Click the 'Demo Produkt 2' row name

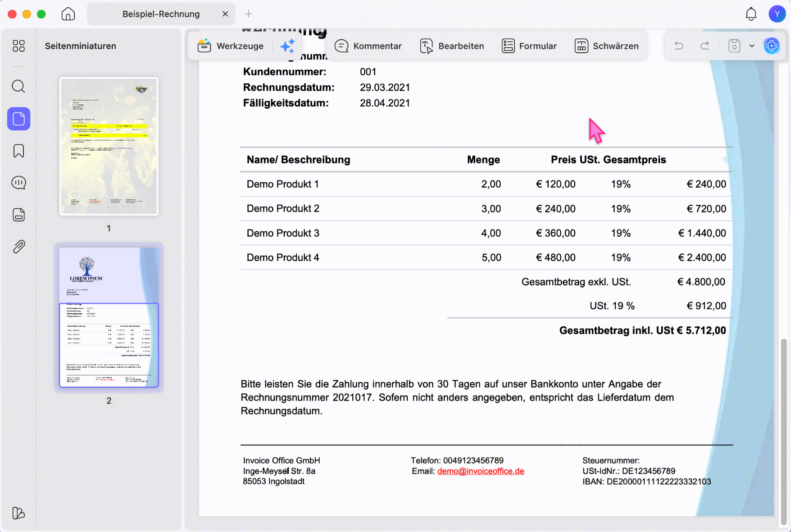(283, 208)
